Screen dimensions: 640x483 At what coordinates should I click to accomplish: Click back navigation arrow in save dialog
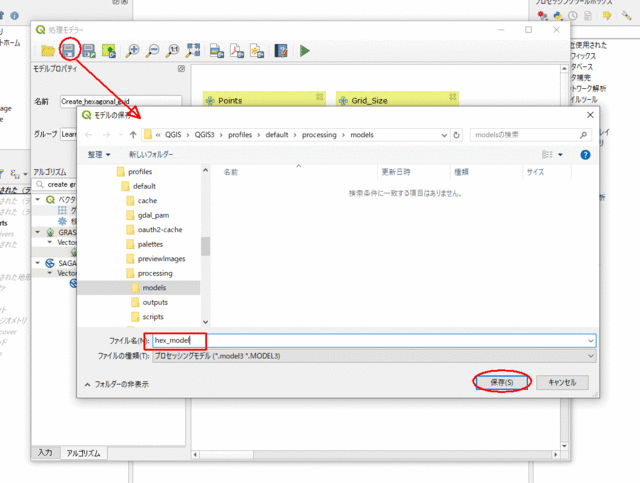89,135
